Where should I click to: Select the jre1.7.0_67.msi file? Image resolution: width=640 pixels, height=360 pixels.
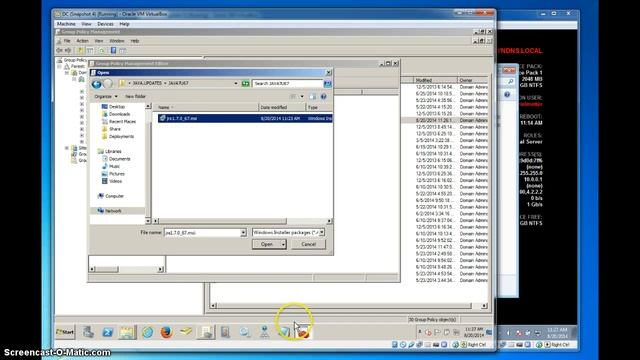[245, 118]
